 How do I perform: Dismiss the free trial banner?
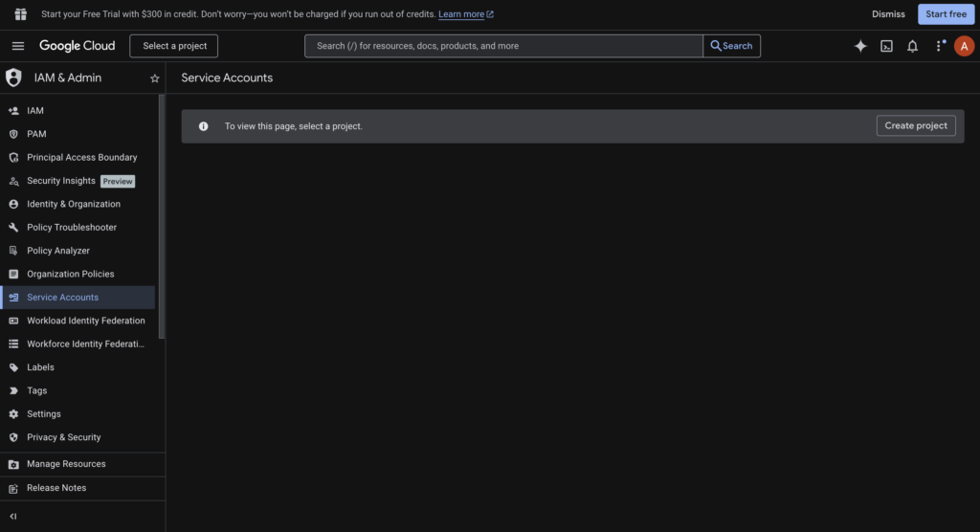click(x=888, y=14)
